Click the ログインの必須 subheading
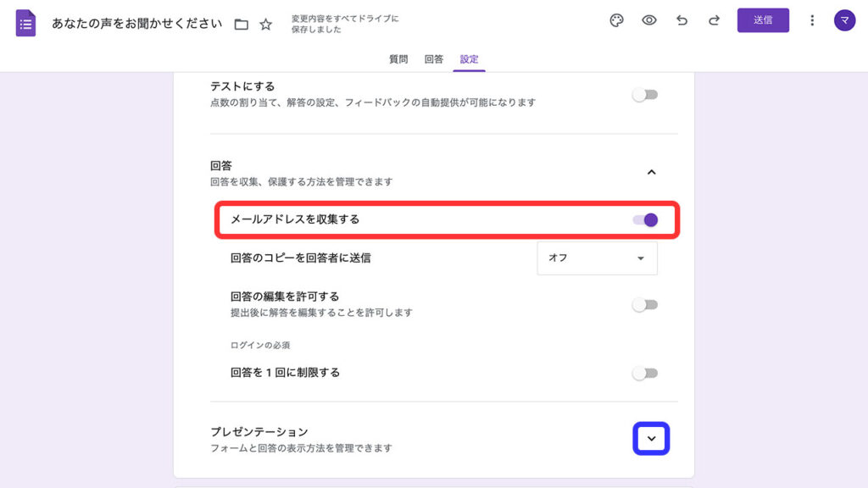This screenshot has width=868, height=488. 260,346
